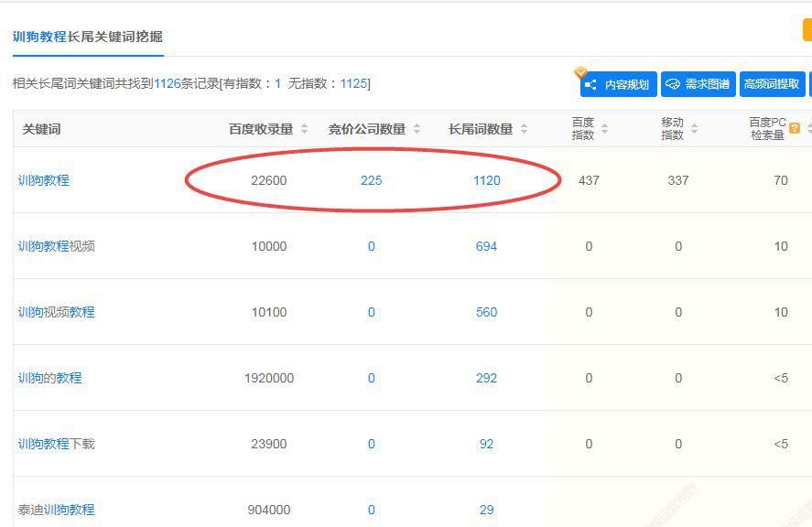Select the 训狗教程长尾关键词挖掘 tab
The width and height of the screenshot is (812, 527).
click(x=88, y=37)
